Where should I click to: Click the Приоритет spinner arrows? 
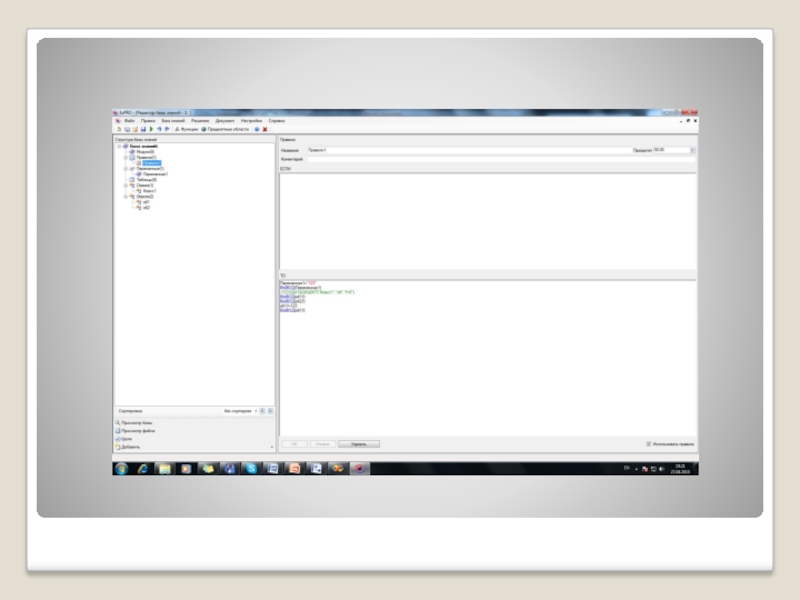[693, 151]
